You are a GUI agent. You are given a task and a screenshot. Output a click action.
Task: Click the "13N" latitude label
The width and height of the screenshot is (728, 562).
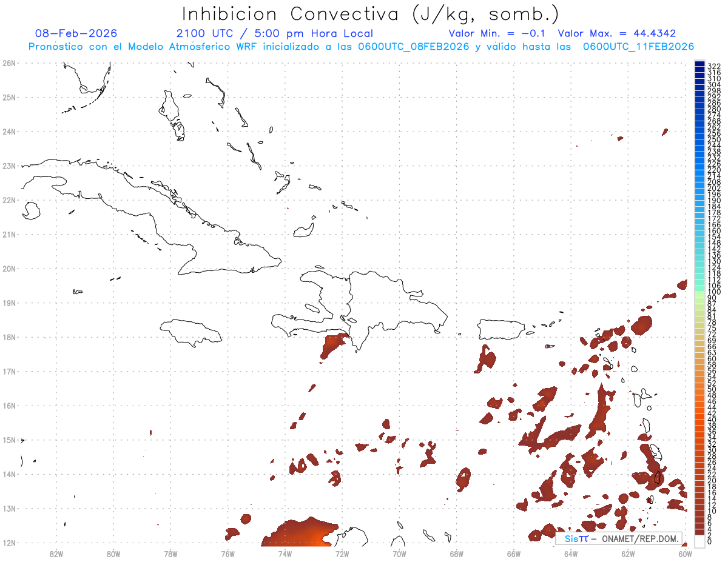(x=9, y=508)
